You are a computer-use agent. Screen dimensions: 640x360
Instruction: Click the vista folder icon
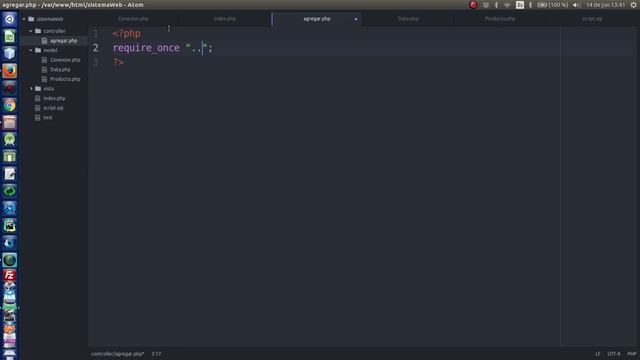coord(38,89)
